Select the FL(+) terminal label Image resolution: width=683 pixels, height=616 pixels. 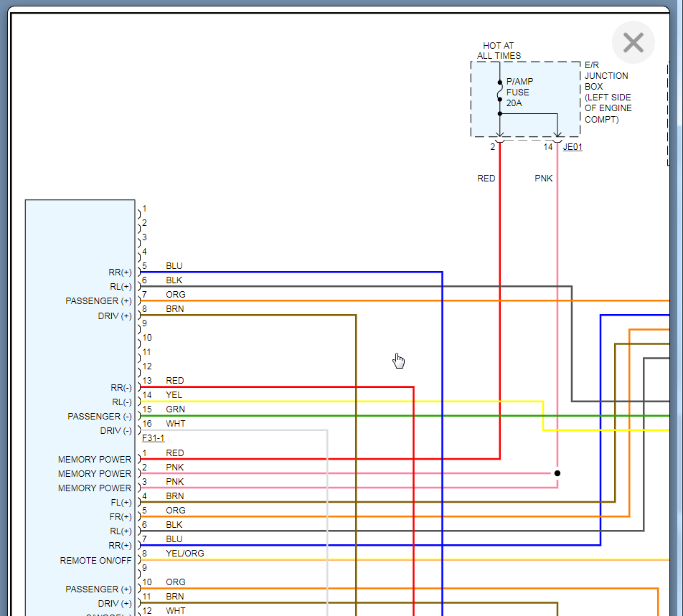[120, 503]
